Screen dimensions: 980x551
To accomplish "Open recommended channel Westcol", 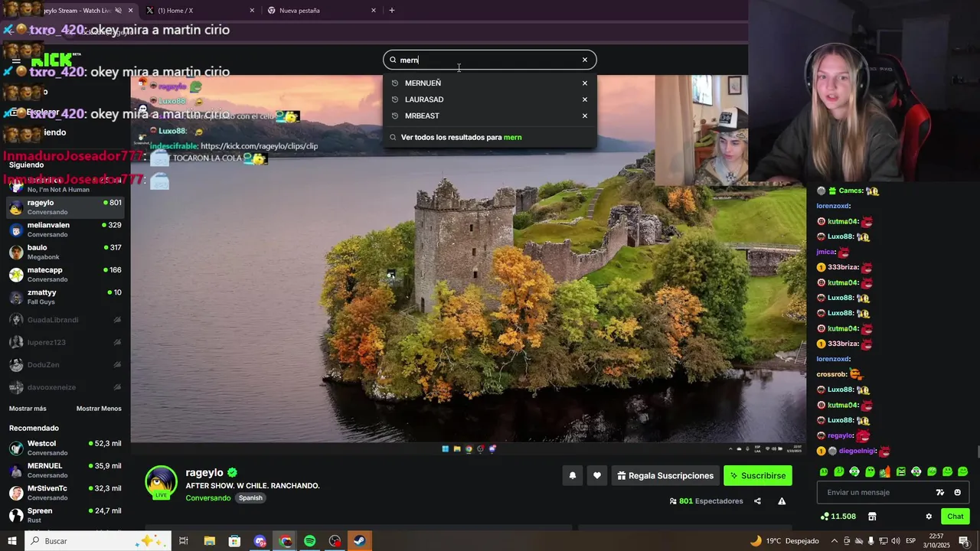I will point(65,448).
